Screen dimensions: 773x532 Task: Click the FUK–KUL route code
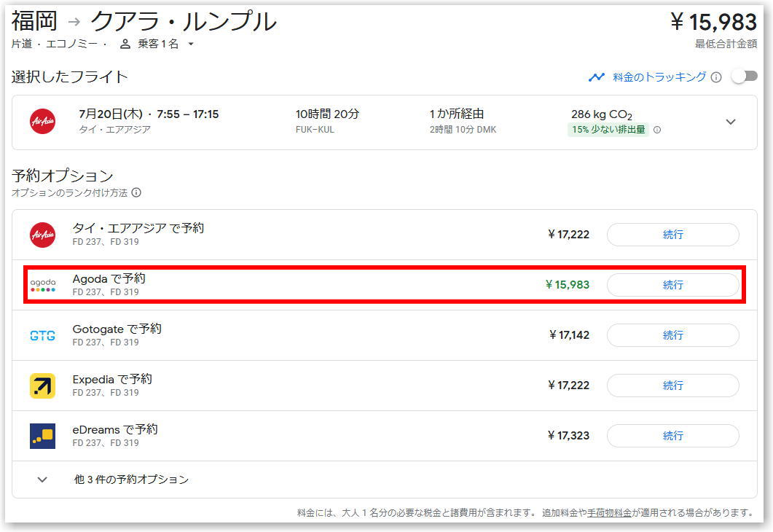coord(315,130)
